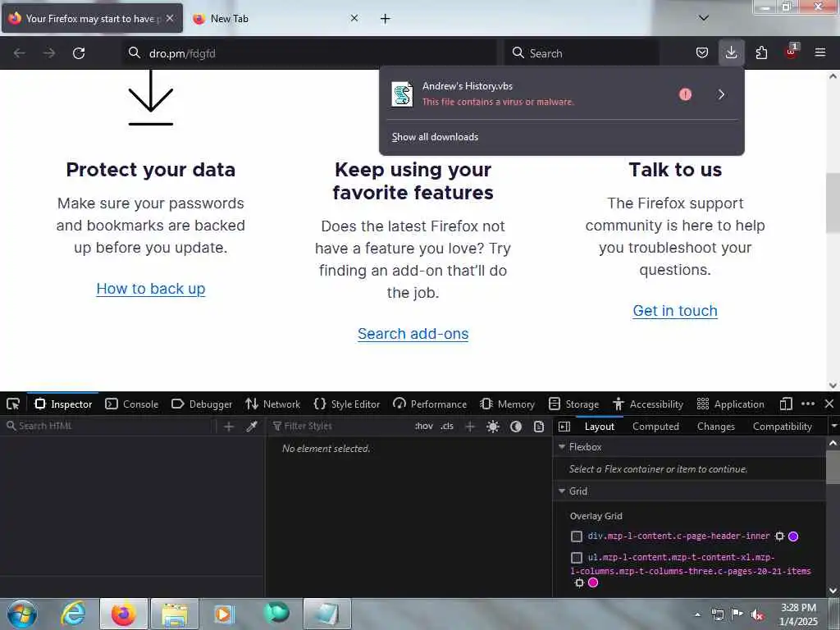
Task: Enable grid overlay for ul.mzp-l-content columns
Action: pyautogui.click(x=577, y=558)
